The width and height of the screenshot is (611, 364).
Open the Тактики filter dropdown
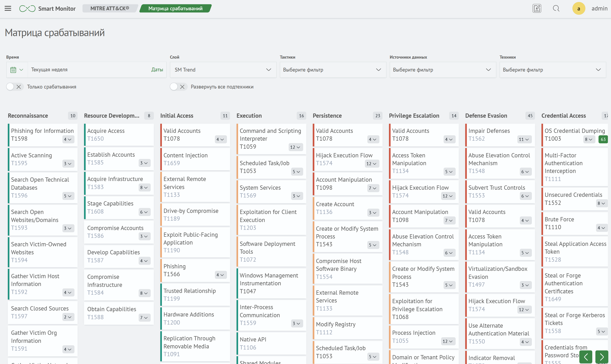click(x=333, y=70)
